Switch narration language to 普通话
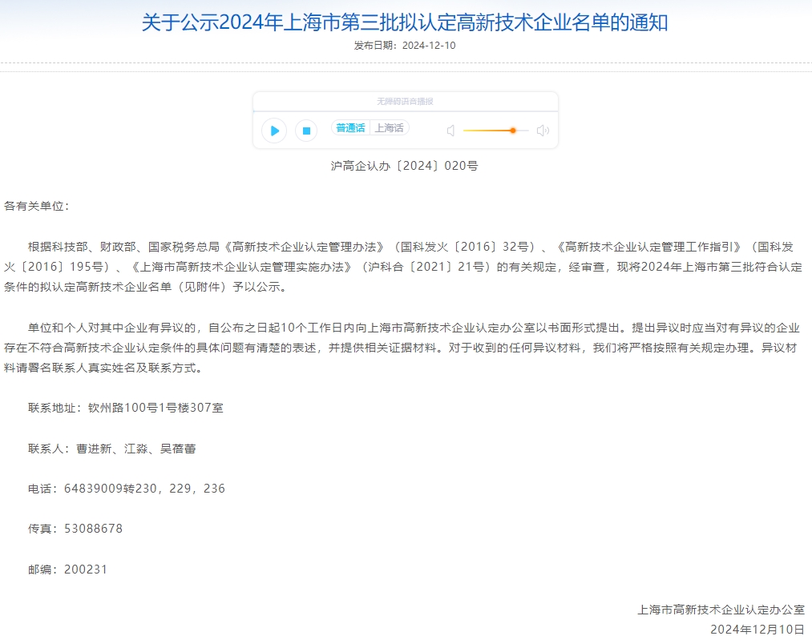812x644 pixels. 350,128
